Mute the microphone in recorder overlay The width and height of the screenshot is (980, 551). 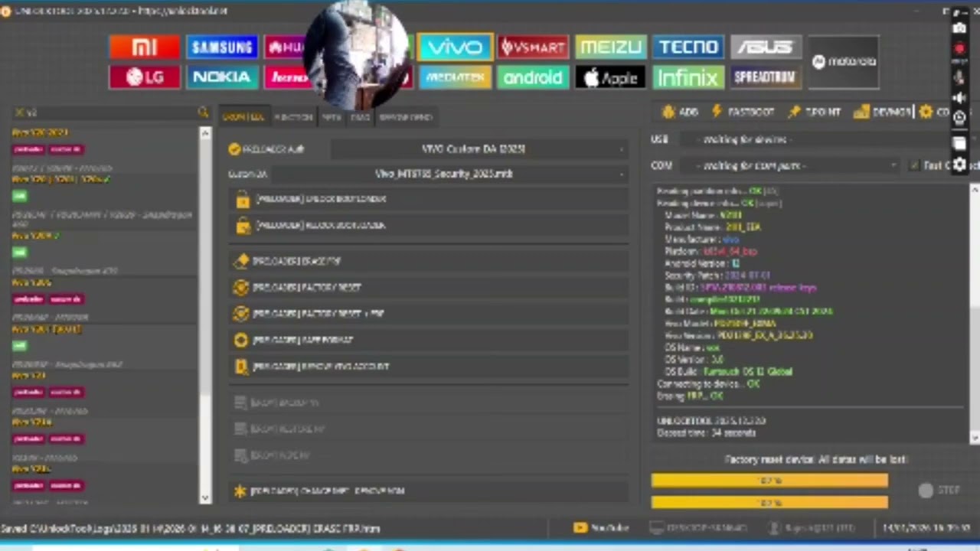[959, 77]
